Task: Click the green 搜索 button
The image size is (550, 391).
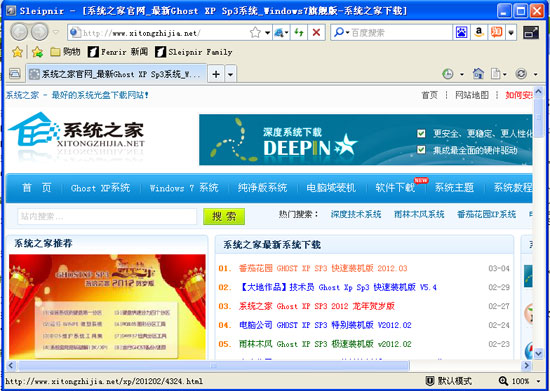Action: [x=224, y=216]
